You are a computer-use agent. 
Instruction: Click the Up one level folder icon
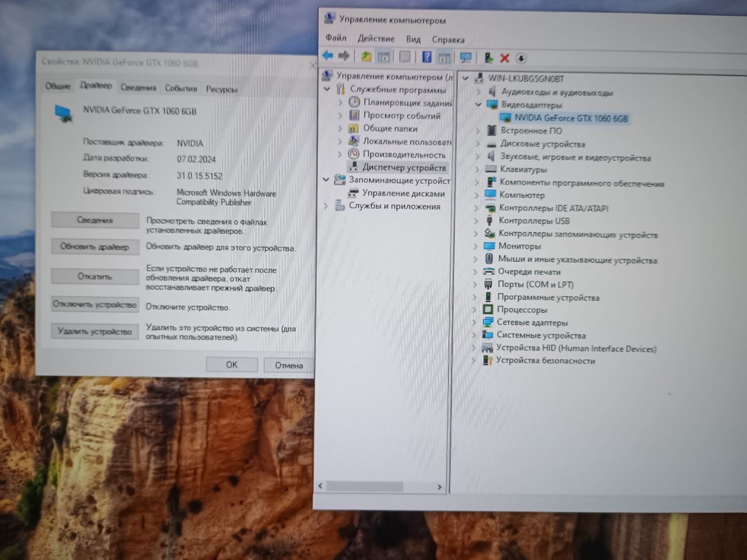pyautogui.click(x=366, y=57)
